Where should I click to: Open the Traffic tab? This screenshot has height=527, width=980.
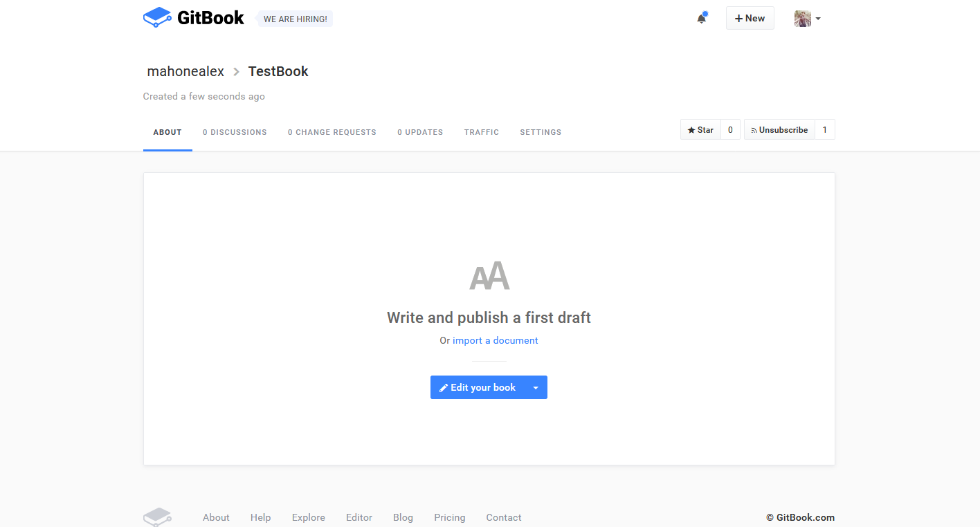pos(482,132)
